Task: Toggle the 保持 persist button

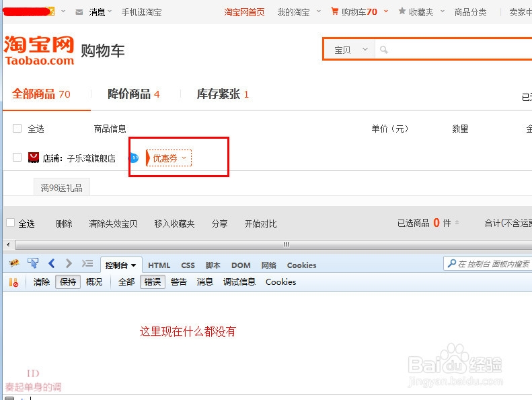Action: tap(68, 282)
